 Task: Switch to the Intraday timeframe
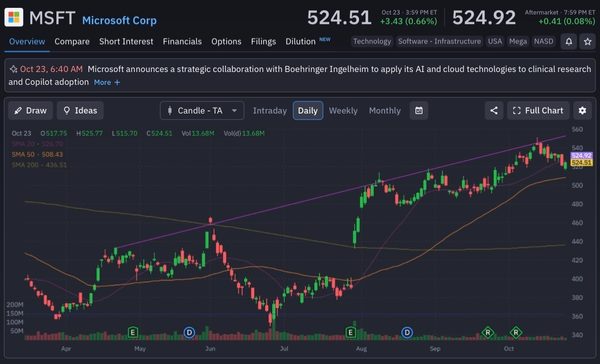pyautogui.click(x=270, y=111)
